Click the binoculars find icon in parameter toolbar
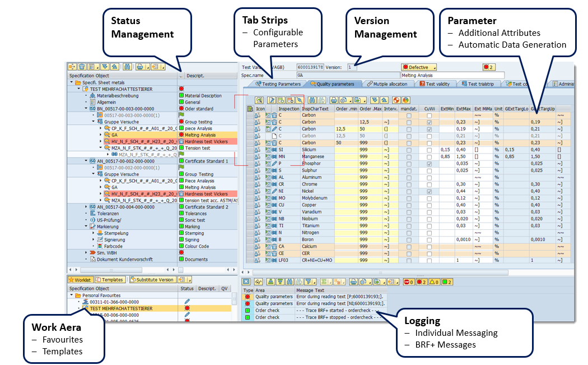The image size is (588, 365). coord(312,99)
